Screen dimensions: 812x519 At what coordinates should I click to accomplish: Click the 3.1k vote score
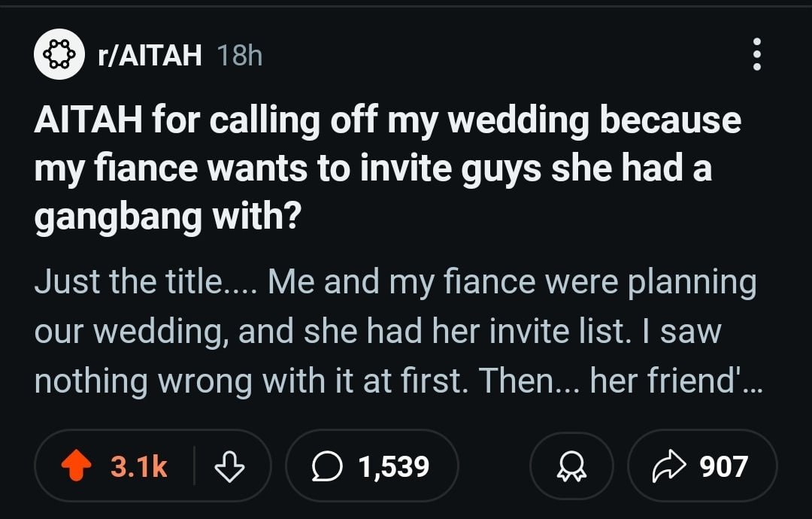(139, 466)
